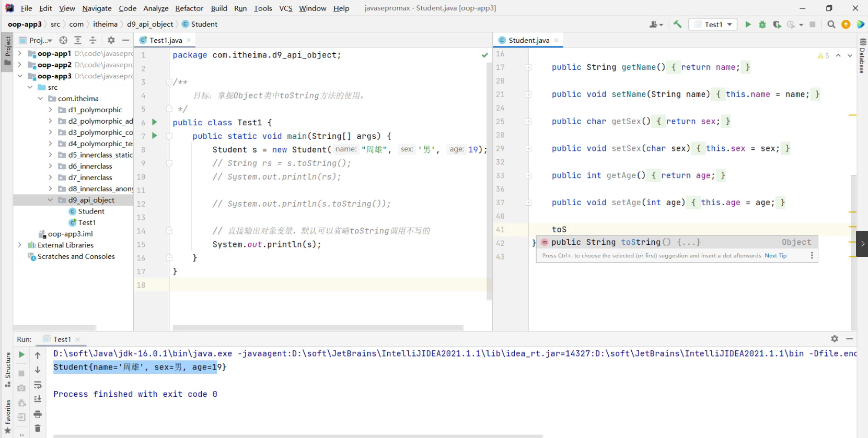Expand oop-app1 module node
868x438 pixels.
pos(19,53)
